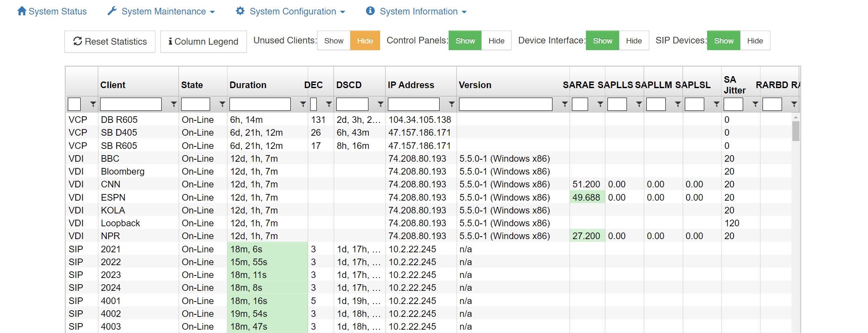The image size is (868, 333).
Task: Click the Reset Statistics button
Action: pyautogui.click(x=110, y=41)
